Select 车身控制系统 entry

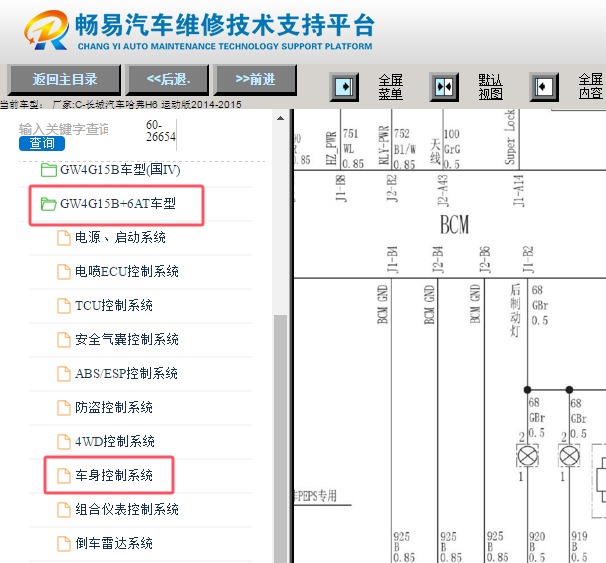(x=114, y=475)
